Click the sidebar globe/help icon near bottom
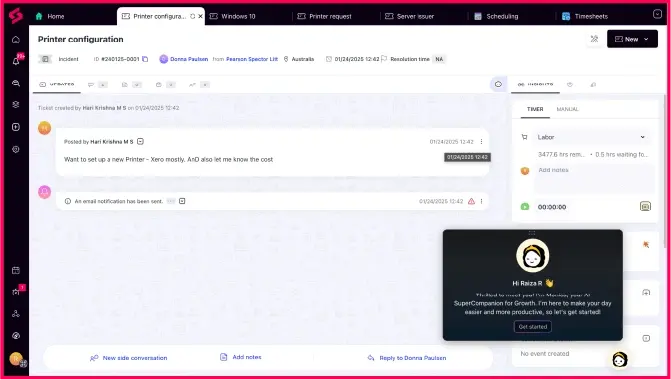Screen dimensions: 671x380 16,335
